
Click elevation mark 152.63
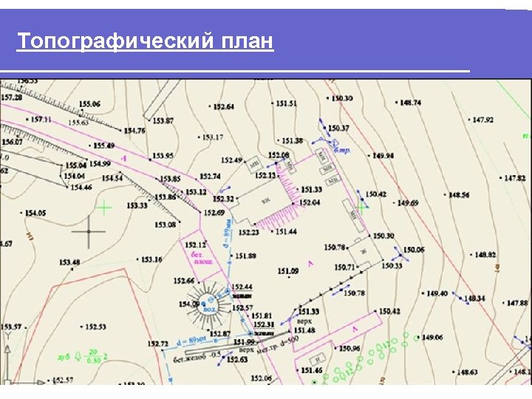point(237,360)
